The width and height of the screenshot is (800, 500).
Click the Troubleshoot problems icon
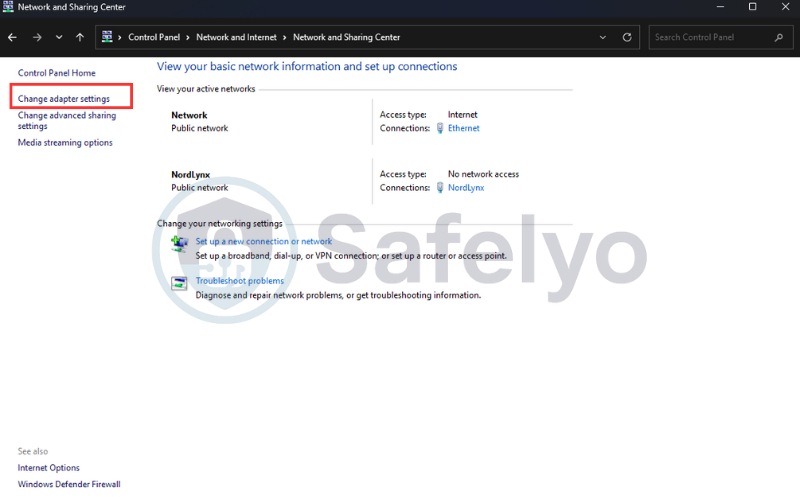(179, 283)
